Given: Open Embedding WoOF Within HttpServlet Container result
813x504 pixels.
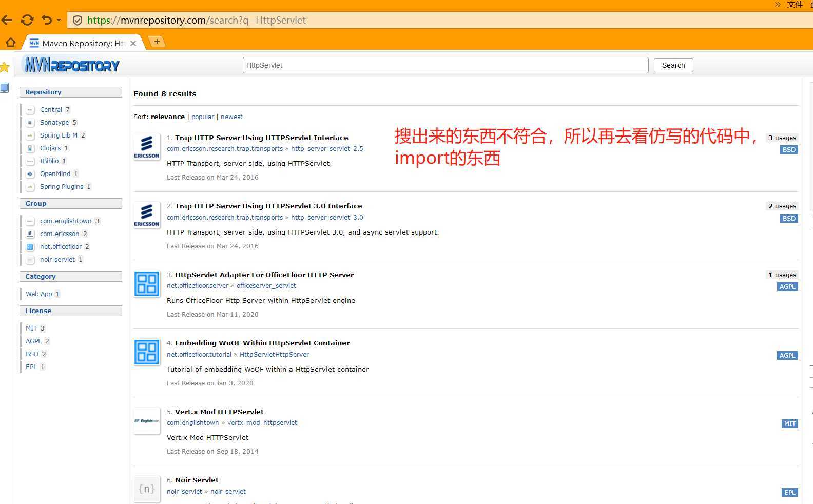Looking at the screenshot, I should (262, 343).
